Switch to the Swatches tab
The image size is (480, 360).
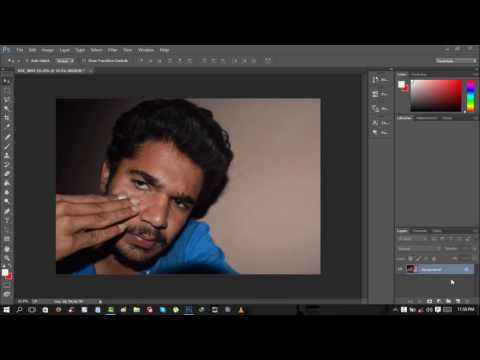tap(419, 74)
